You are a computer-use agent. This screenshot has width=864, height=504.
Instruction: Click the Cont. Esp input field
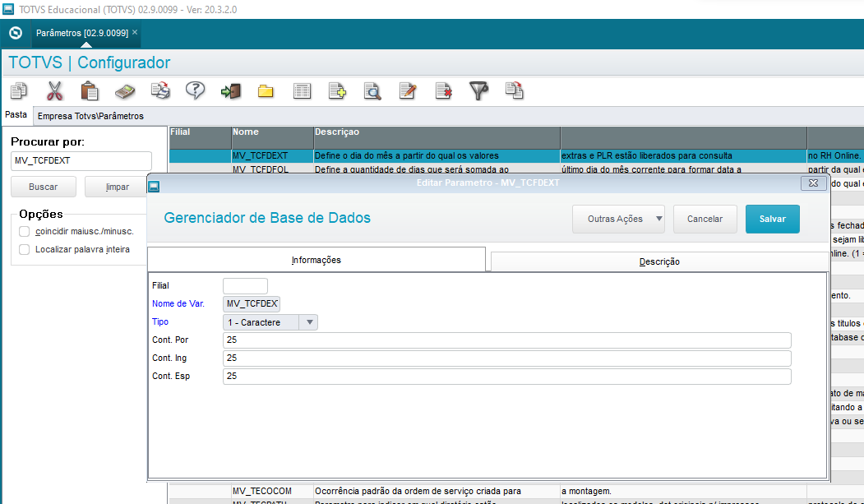507,377
